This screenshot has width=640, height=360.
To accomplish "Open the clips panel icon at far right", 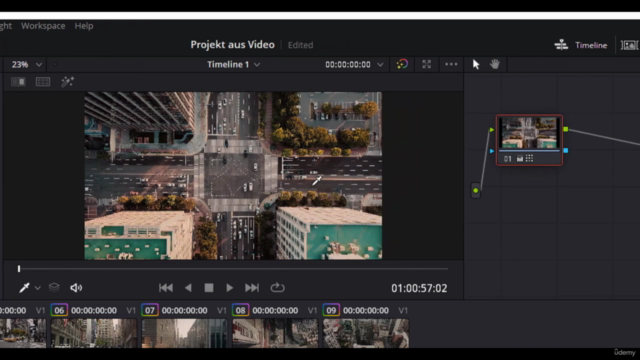I will 630,45.
